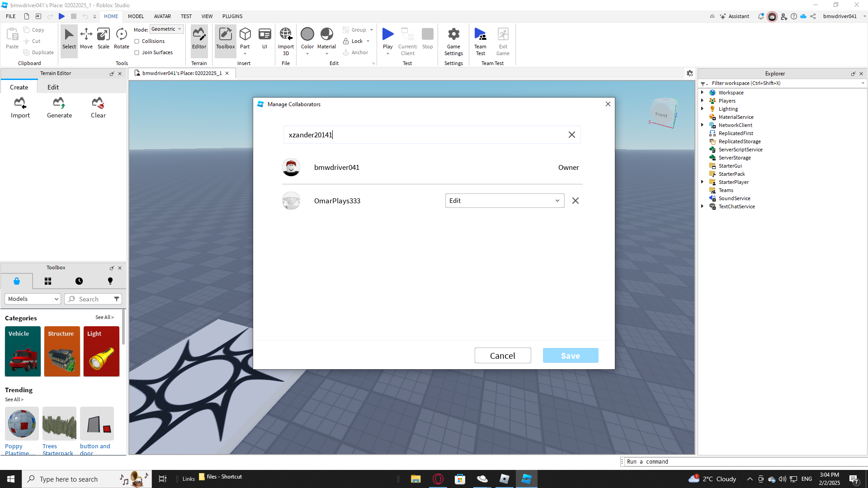Click the Cancel button
Image resolution: width=868 pixels, height=488 pixels.
click(x=502, y=356)
